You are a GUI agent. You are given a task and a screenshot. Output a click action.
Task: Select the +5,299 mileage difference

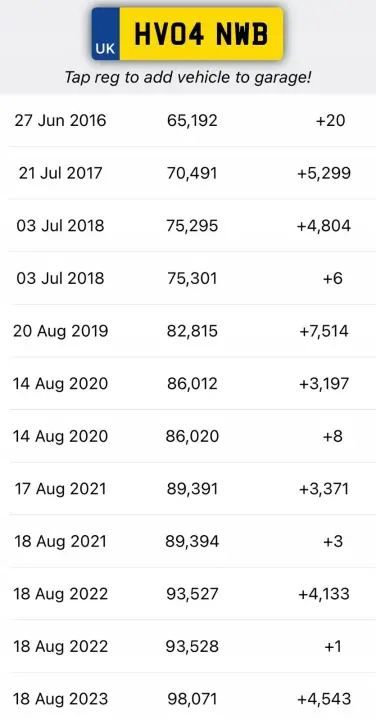tap(324, 173)
